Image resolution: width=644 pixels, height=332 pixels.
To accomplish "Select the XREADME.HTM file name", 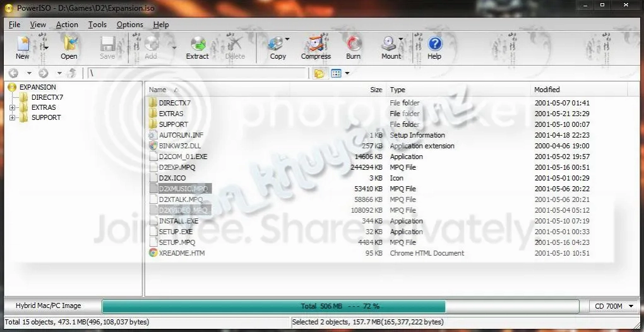I will click(182, 253).
